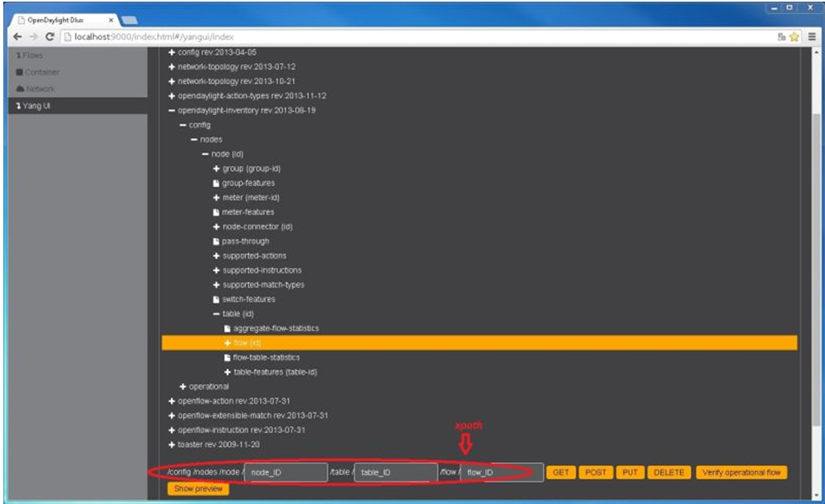This screenshot has width=825, height=504.
Task: Click the table_ID input field
Action: [396, 473]
